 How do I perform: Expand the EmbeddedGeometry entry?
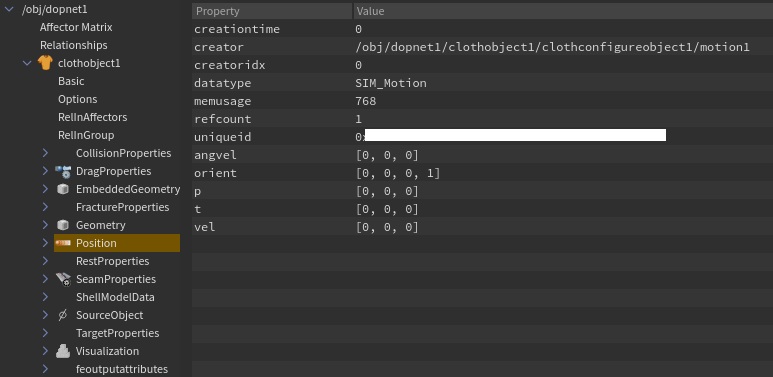(45, 189)
